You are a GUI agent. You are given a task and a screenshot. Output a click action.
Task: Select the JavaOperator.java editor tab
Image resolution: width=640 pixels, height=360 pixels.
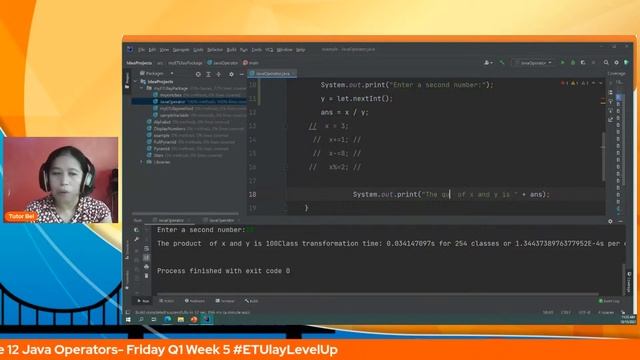[272, 73]
